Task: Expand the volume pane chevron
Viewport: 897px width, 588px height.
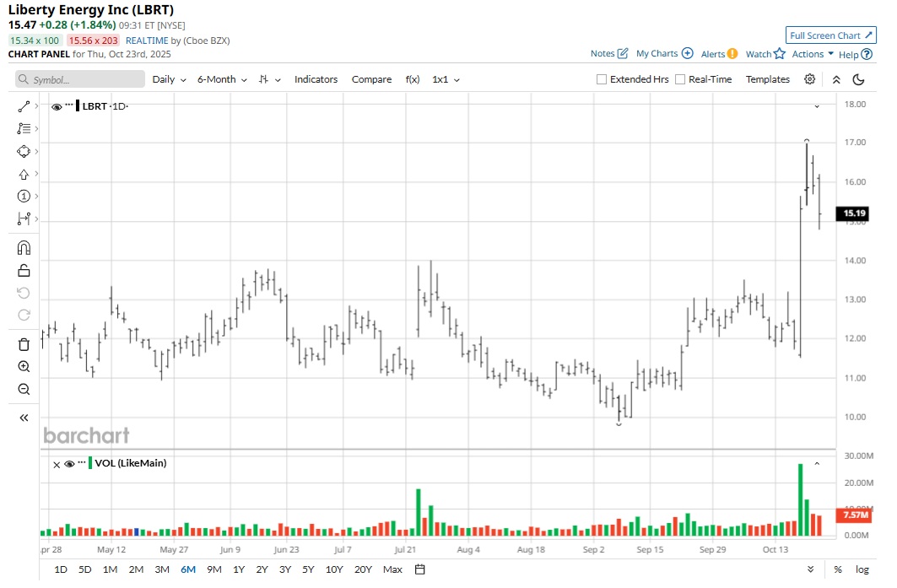Action: (x=817, y=463)
